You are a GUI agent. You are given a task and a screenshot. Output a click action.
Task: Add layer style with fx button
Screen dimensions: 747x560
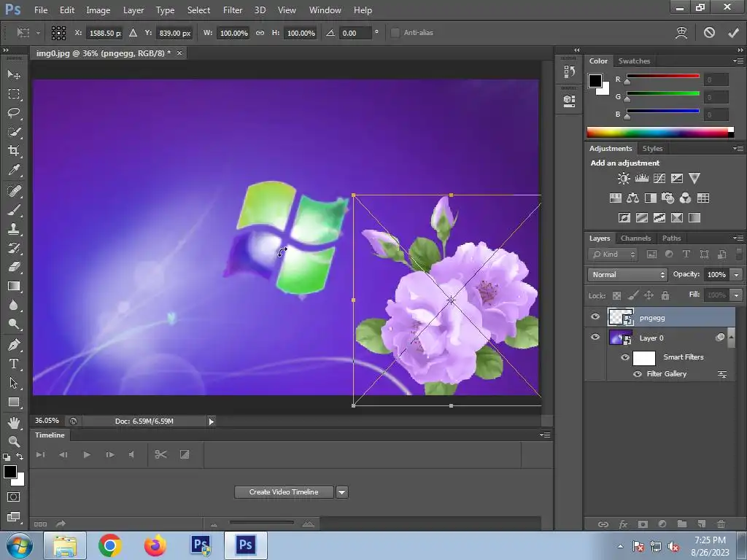pyautogui.click(x=623, y=524)
